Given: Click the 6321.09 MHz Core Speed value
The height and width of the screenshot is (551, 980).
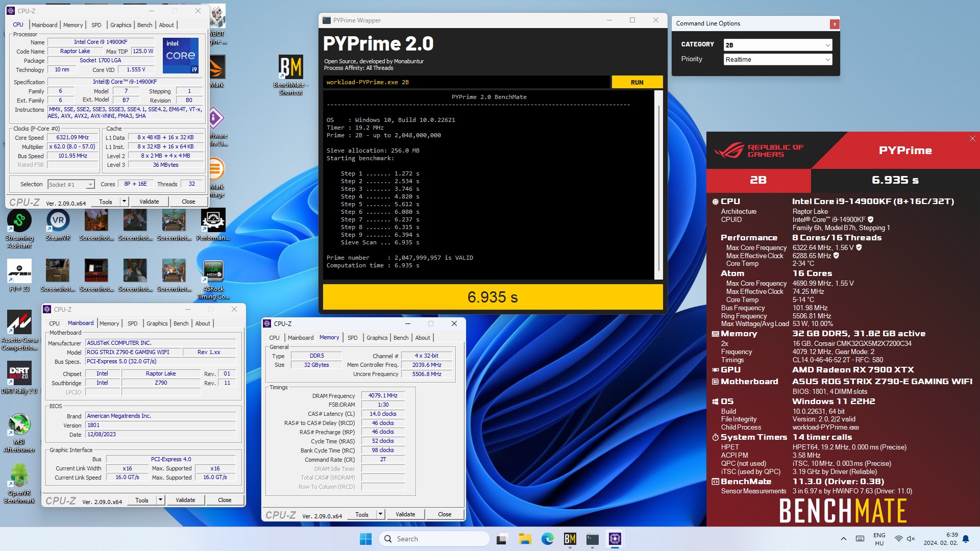Looking at the screenshot, I should pos(72,138).
